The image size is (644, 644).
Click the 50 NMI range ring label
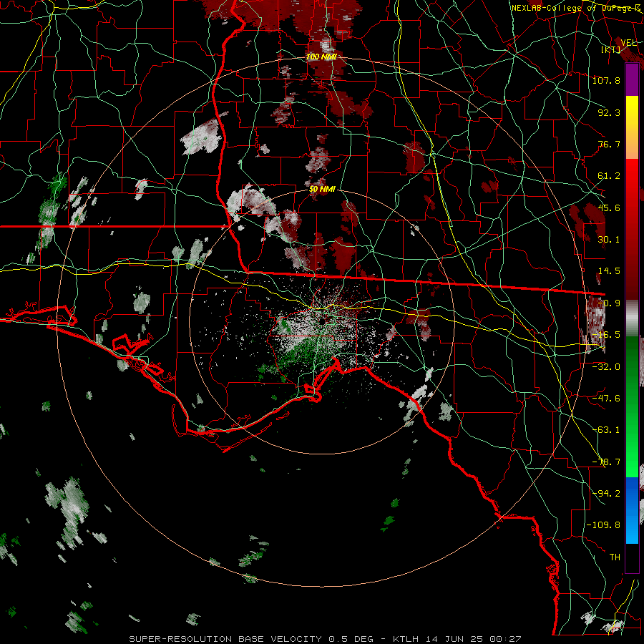(322, 189)
